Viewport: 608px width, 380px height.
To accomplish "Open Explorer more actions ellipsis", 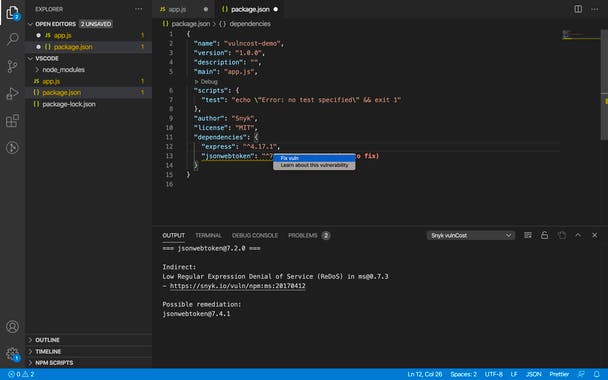I will (138, 9).
